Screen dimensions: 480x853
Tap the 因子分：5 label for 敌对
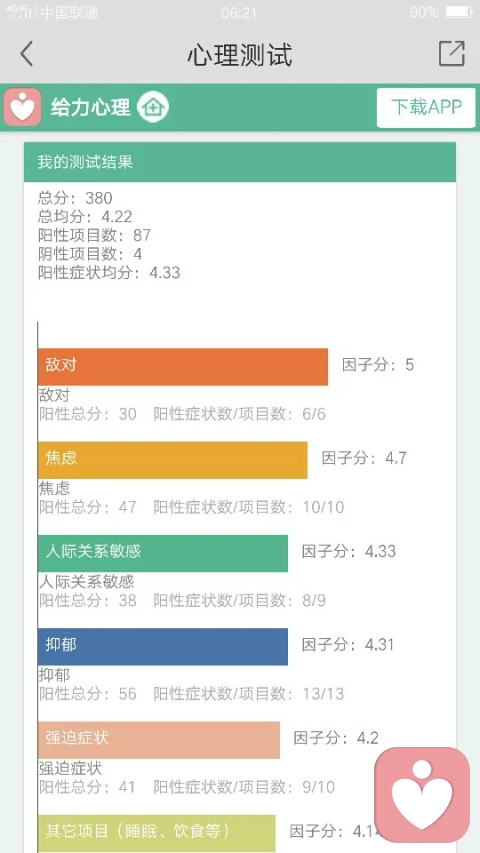(378, 364)
